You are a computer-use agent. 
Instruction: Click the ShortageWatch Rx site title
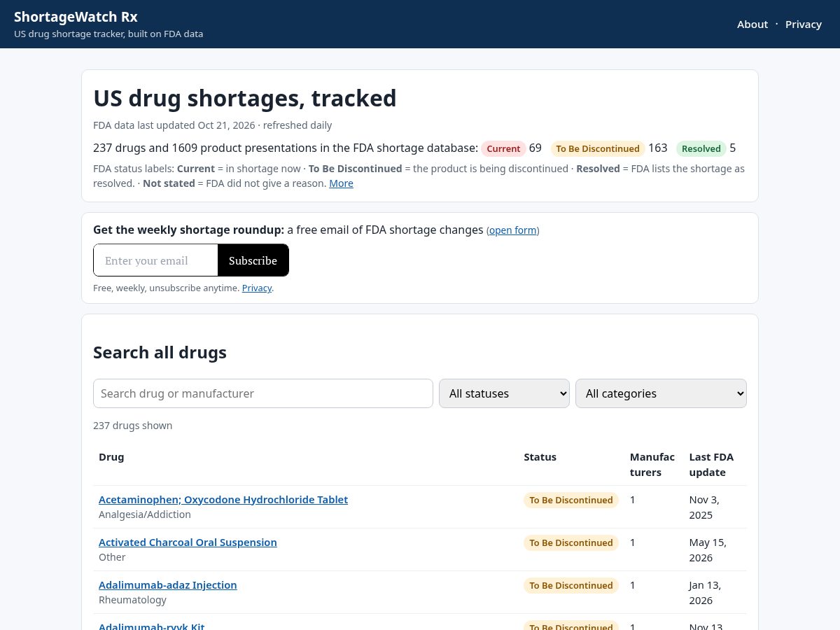click(76, 17)
